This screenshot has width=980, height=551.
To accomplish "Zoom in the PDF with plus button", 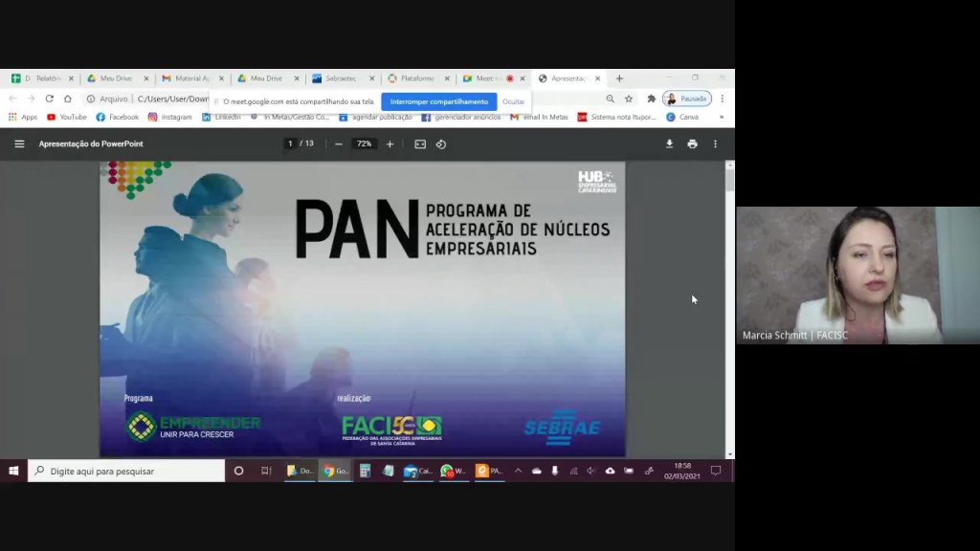I will [390, 144].
